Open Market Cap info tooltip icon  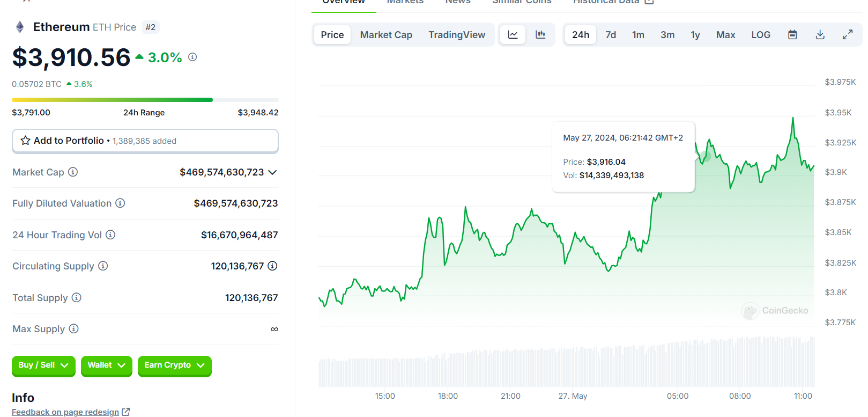(x=73, y=172)
